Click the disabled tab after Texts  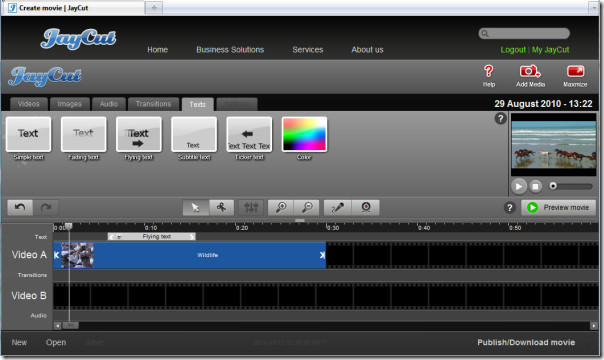237,104
